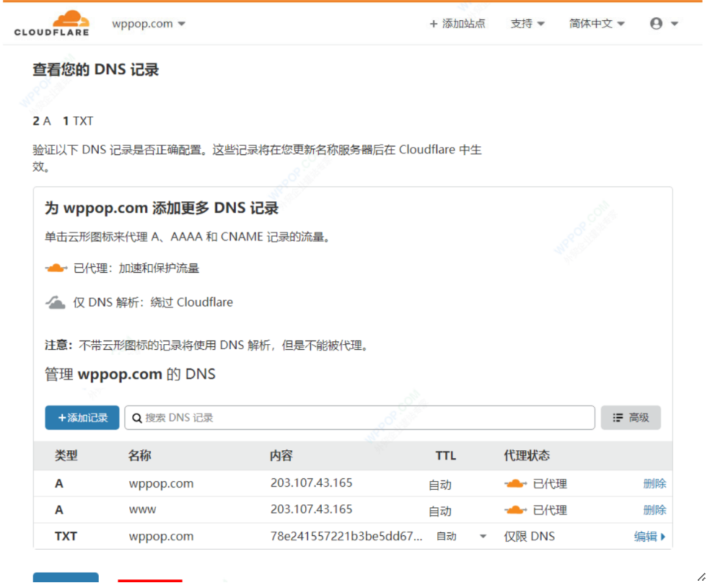This screenshot has width=710, height=588.
Task: Click the plus icon on 添加记录 button
Action: (x=63, y=417)
